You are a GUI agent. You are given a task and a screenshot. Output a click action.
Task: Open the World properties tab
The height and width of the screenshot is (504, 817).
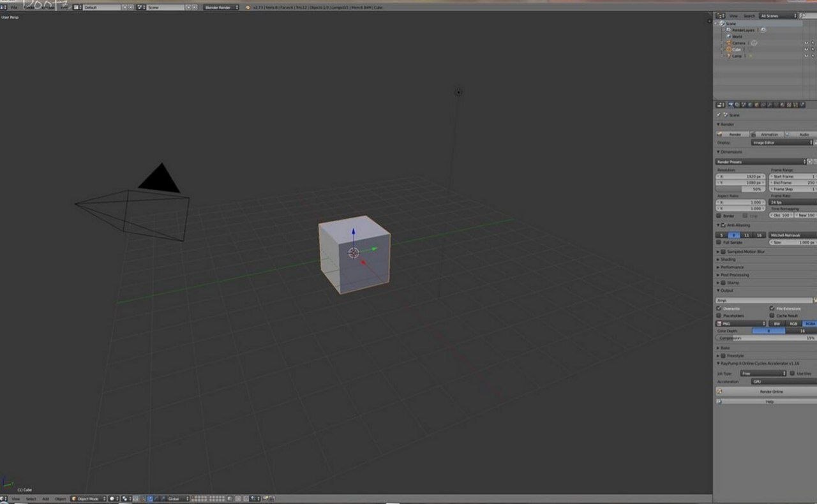750,105
